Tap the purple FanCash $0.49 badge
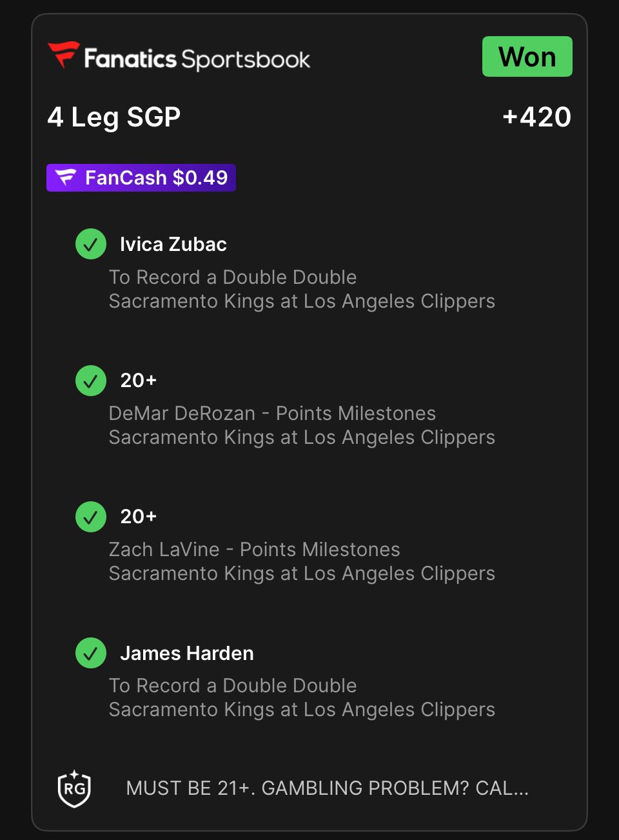 click(141, 177)
